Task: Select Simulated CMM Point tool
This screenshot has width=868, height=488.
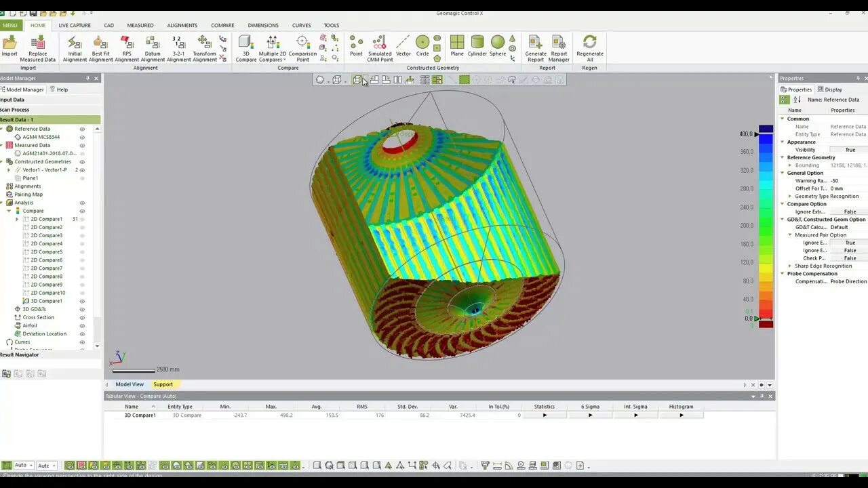Action: point(380,47)
